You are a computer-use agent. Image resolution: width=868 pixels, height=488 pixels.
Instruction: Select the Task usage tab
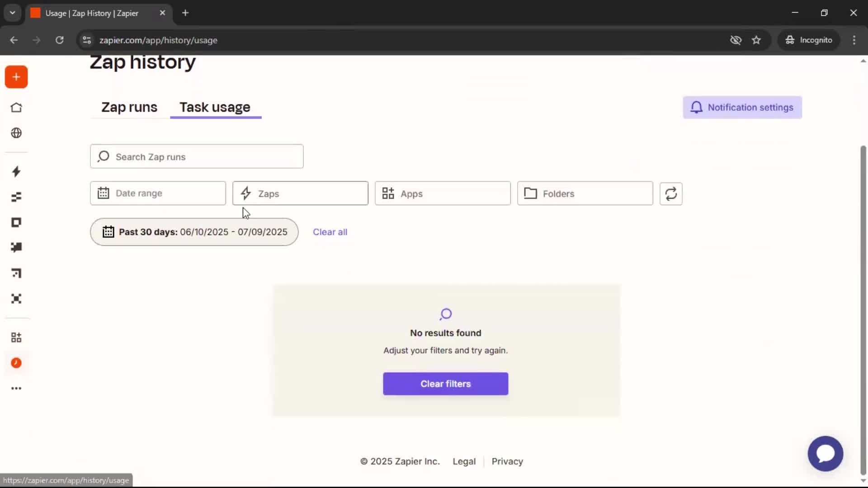tap(215, 107)
